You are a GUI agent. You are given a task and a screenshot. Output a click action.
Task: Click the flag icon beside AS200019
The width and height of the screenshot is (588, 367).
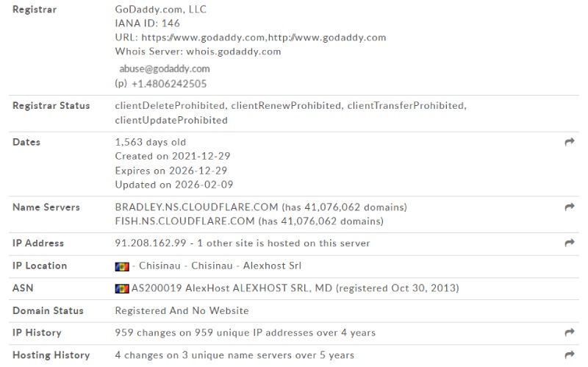(122, 289)
